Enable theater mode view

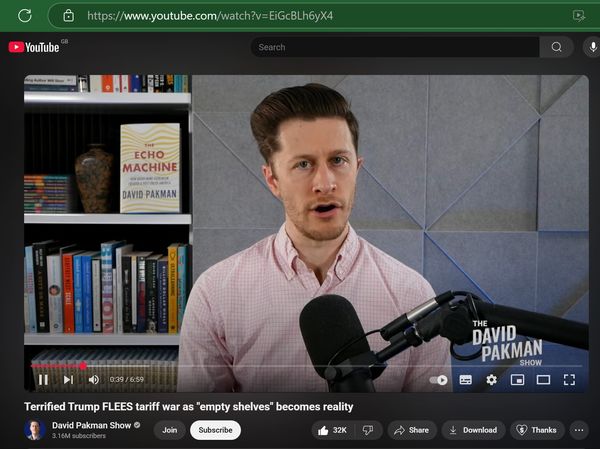[543, 380]
